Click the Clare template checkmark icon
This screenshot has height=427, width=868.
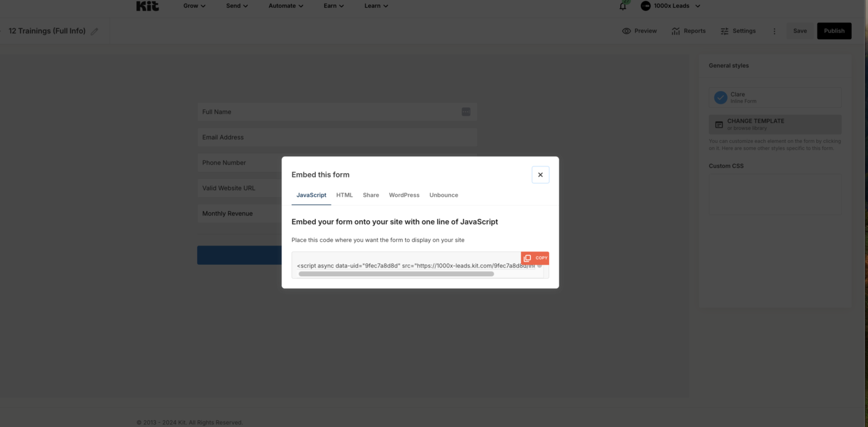tap(720, 98)
